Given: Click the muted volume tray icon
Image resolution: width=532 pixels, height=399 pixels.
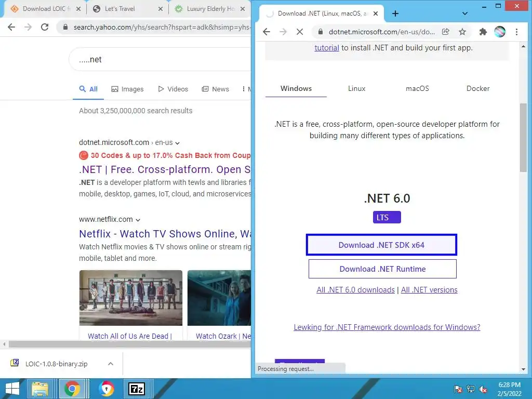Looking at the screenshot, I should click(483, 389).
